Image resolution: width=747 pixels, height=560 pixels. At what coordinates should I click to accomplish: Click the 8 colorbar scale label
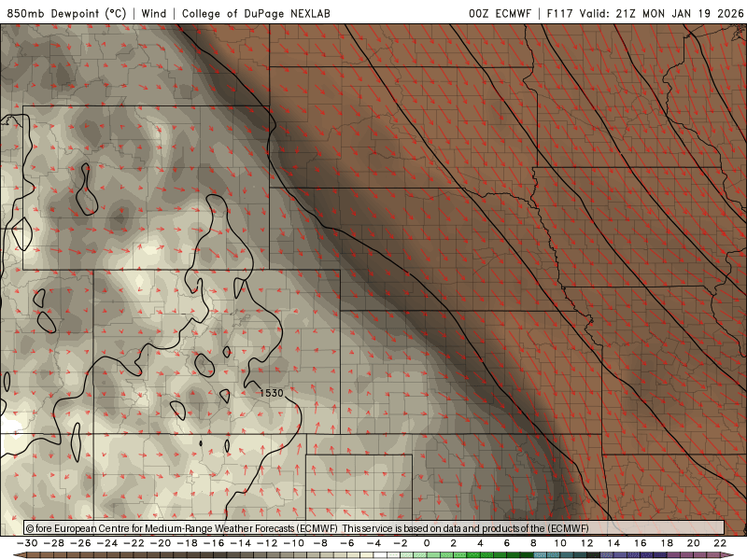tap(533, 543)
